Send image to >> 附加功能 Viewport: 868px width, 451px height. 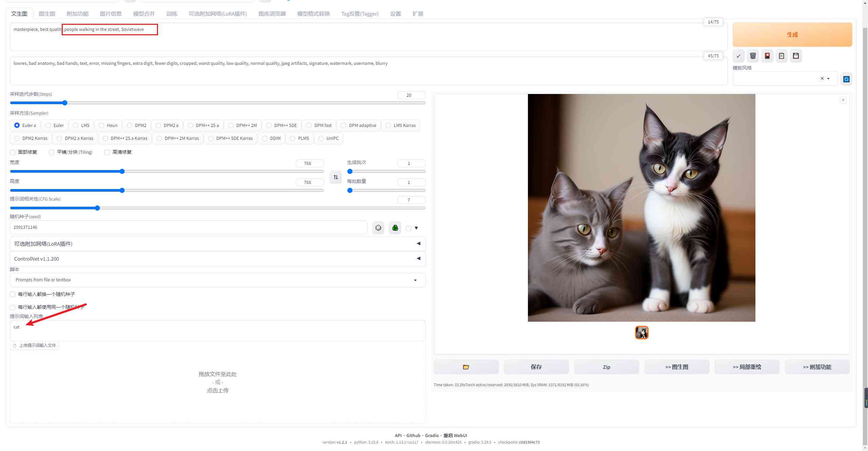(817, 367)
